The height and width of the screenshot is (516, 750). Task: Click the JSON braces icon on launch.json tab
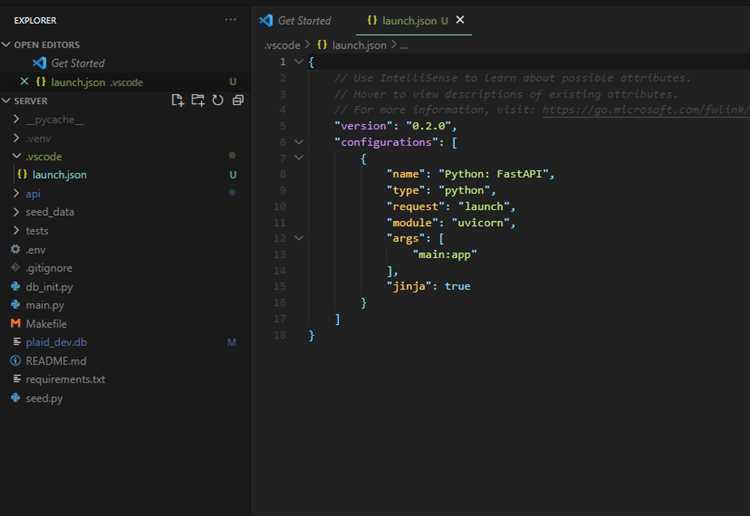[x=372, y=20]
